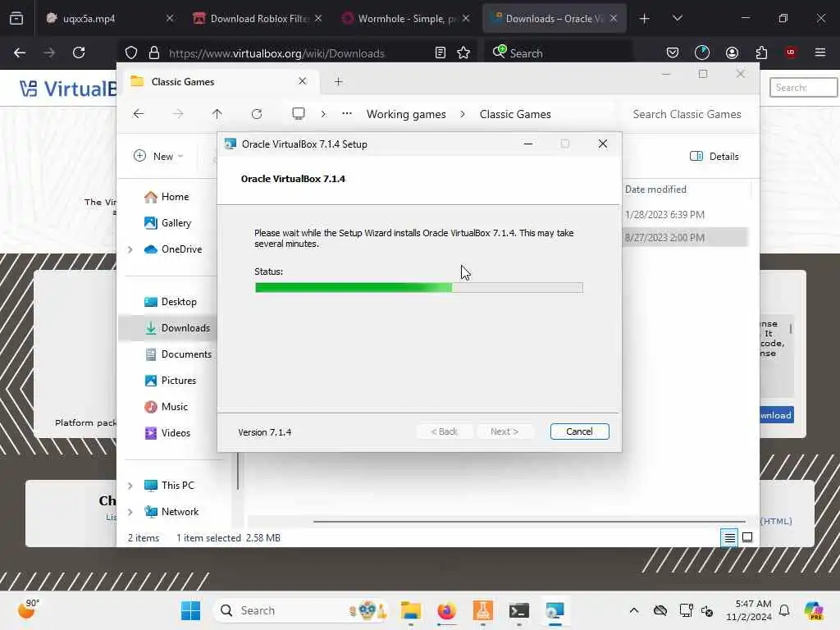The image size is (840, 630).
Task: Focus the Firefox Search box
Action: [558, 52]
